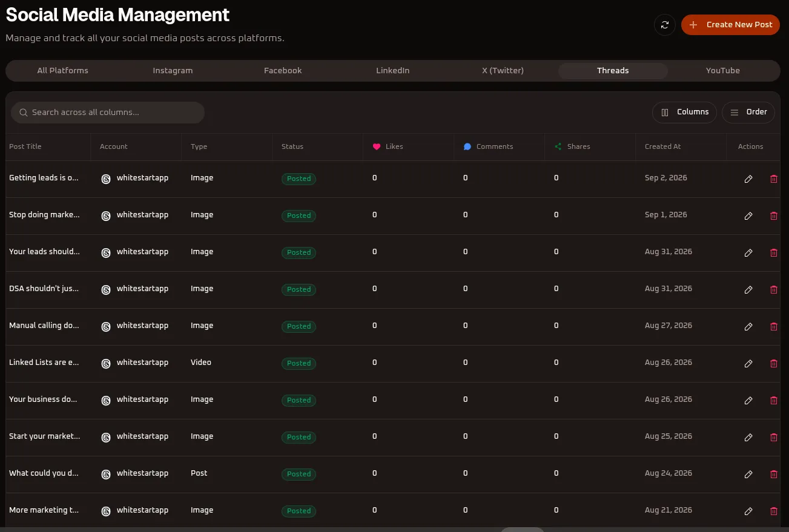Click the refresh icon beside Create New Post
Screen dimensions: 789x532
[664, 25]
